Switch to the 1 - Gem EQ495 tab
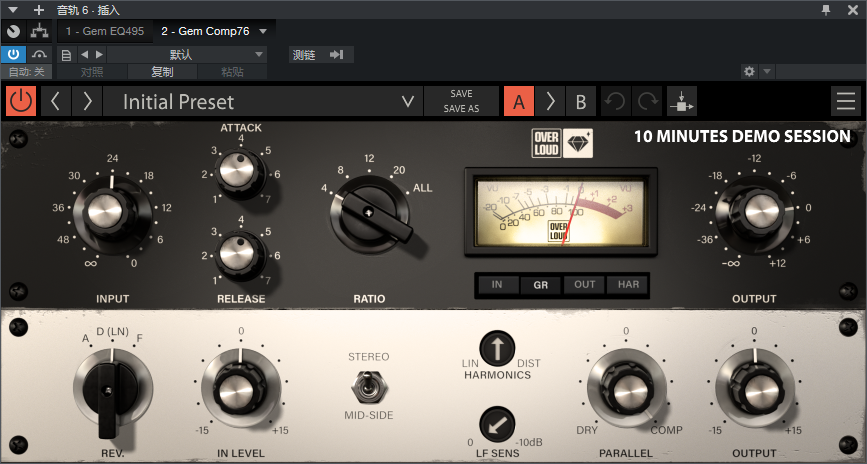This screenshot has width=867, height=464. pyautogui.click(x=105, y=32)
